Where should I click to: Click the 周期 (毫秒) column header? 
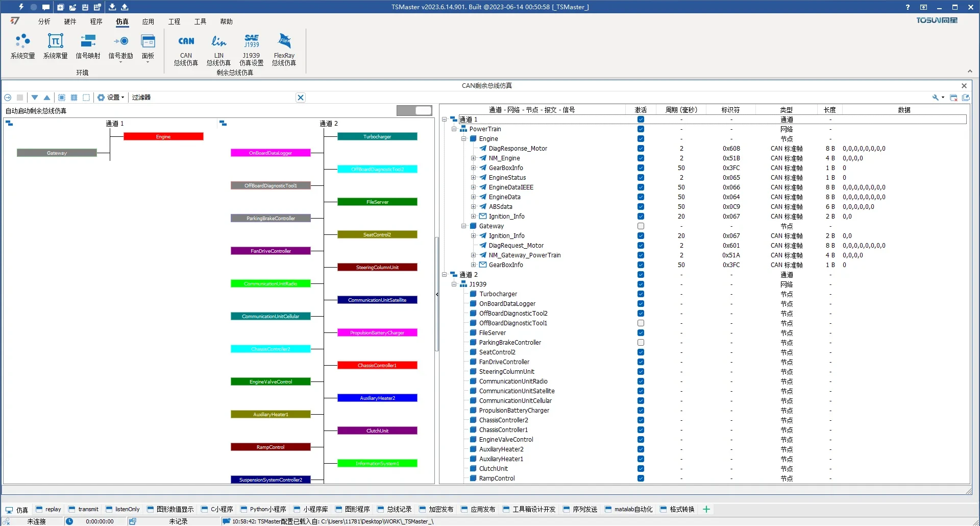(681, 110)
